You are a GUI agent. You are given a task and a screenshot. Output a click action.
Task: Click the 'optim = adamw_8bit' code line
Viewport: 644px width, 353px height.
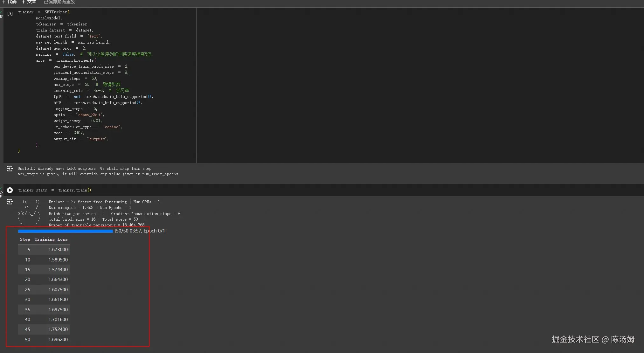(79, 115)
